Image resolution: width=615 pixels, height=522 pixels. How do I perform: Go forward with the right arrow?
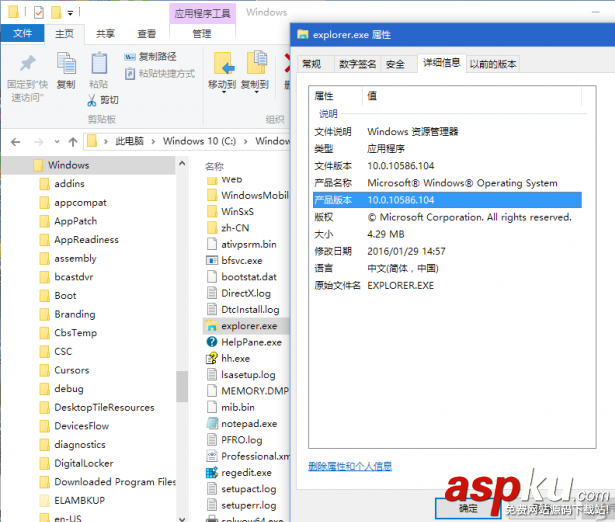(x=38, y=142)
